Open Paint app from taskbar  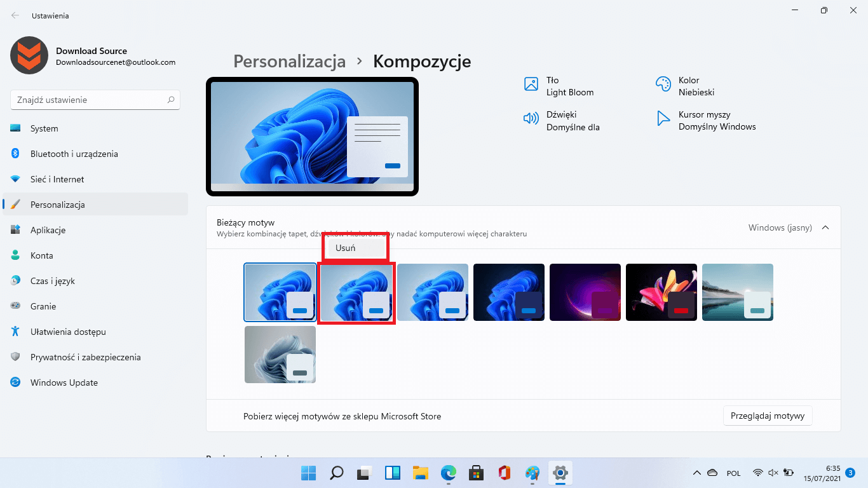coord(532,473)
